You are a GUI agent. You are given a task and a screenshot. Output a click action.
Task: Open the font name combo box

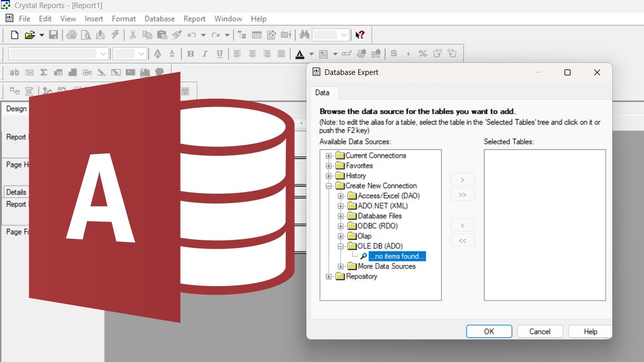58,54
